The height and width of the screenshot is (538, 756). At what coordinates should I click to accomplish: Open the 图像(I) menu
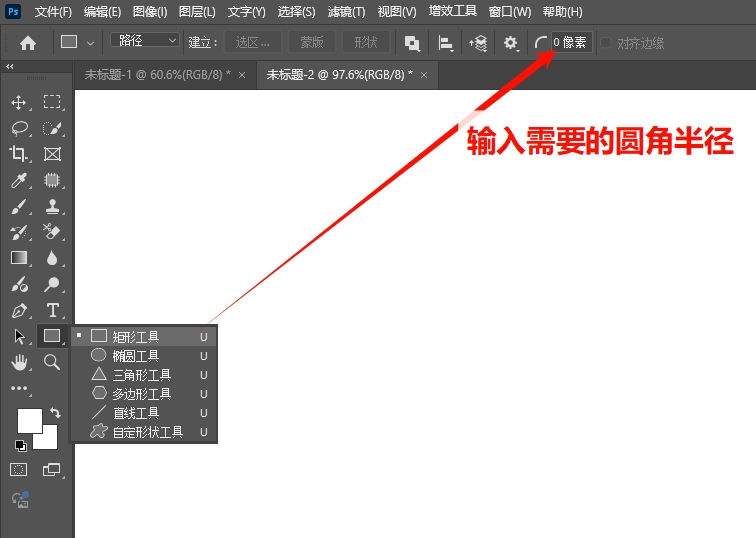(x=150, y=12)
